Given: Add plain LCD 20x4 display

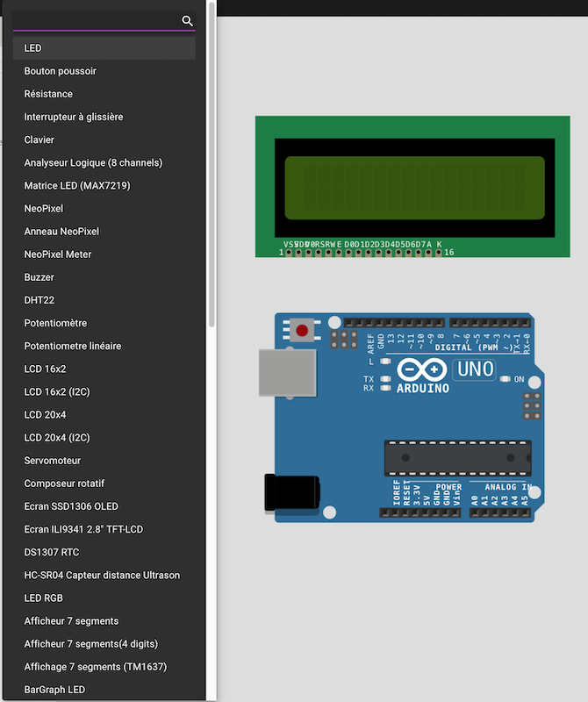Looking at the screenshot, I should pyautogui.click(x=104, y=414).
